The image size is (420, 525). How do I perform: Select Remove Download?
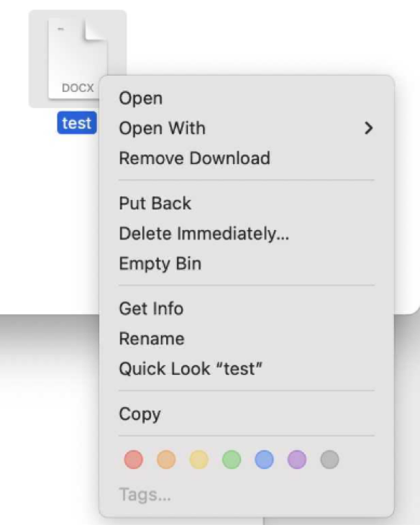(246, 158)
